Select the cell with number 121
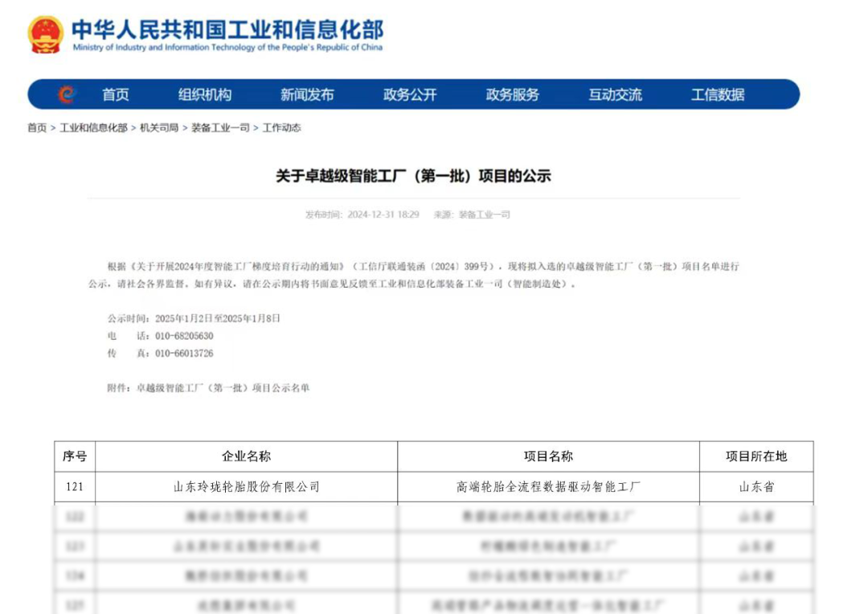868x614 pixels. 75,487
